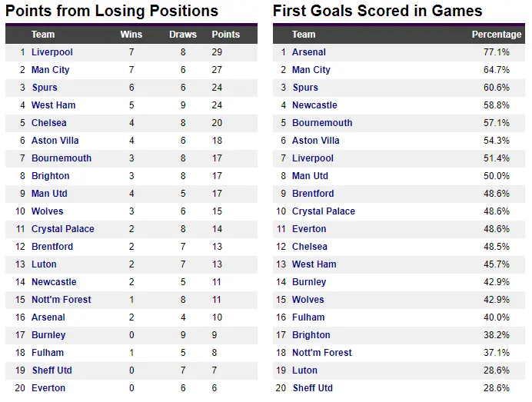Open Sheff Utd in the Losing Positions table

pyautogui.click(x=52, y=370)
